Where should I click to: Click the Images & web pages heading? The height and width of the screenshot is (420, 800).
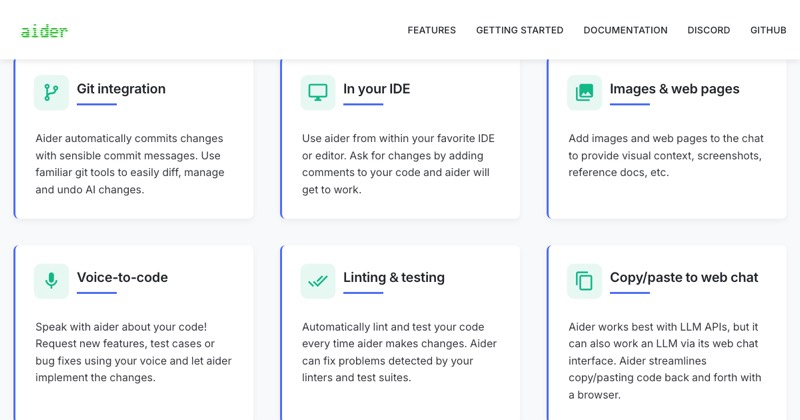[674, 89]
